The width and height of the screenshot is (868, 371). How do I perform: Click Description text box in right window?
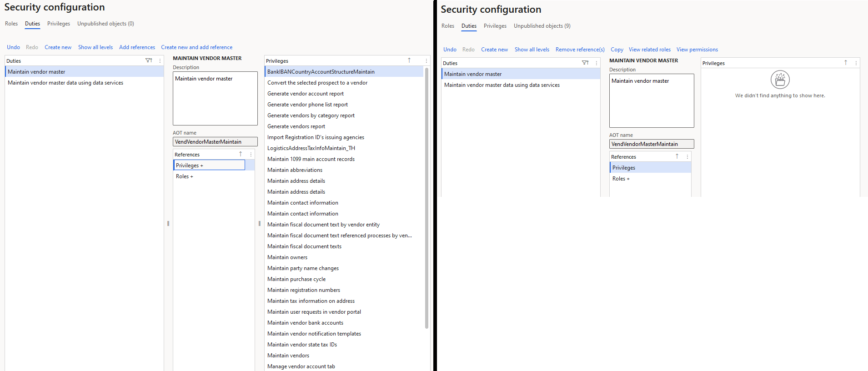click(x=652, y=100)
